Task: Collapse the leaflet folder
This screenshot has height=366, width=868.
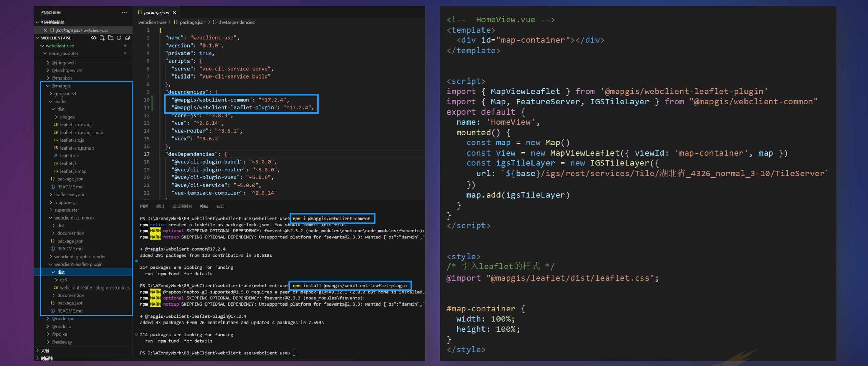Action: pyautogui.click(x=51, y=101)
